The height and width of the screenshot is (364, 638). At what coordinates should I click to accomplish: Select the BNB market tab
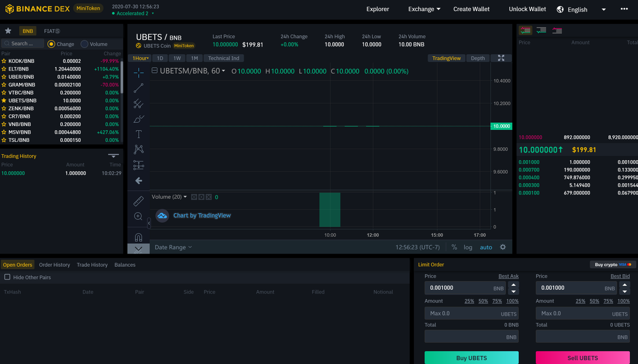pos(28,31)
